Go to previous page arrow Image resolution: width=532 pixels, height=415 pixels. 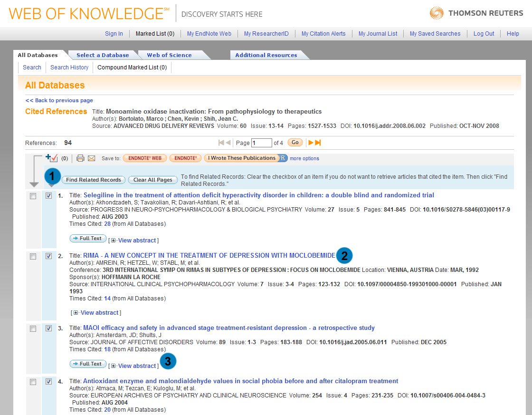click(228, 143)
